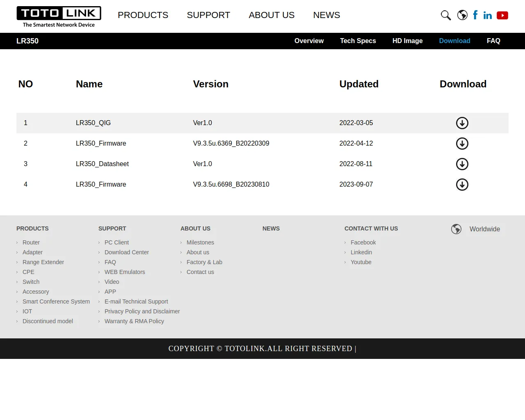The width and height of the screenshot is (525, 420).
Task: Open Privacy Policy and Disclaimer link
Action: (x=142, y=311)
